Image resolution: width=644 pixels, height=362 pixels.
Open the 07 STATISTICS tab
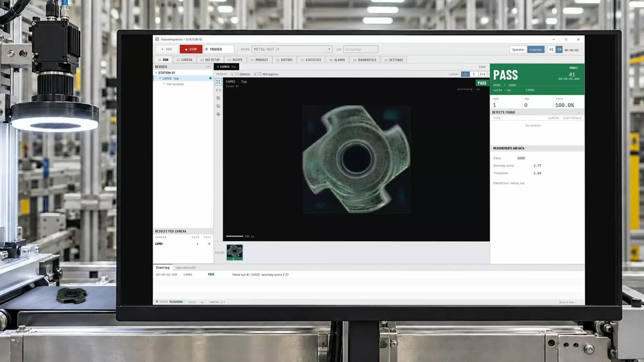(x=311, y=60)
